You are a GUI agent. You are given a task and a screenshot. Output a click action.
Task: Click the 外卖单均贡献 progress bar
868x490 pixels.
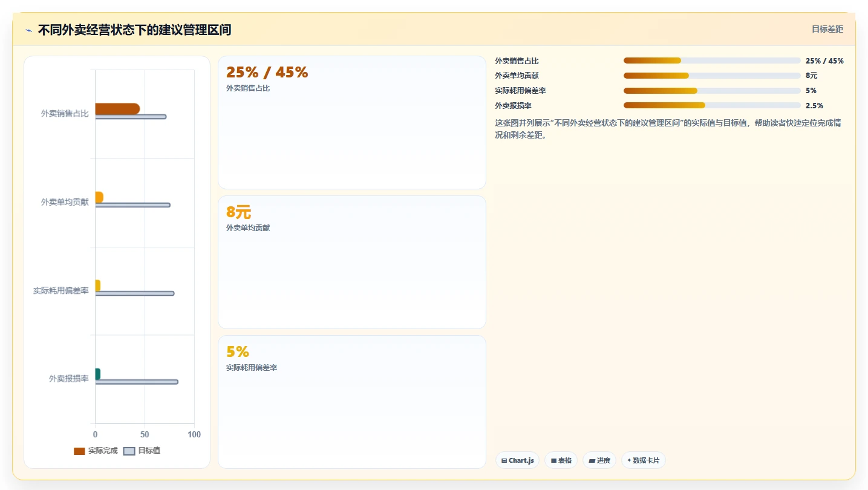[x=712, y=76]
